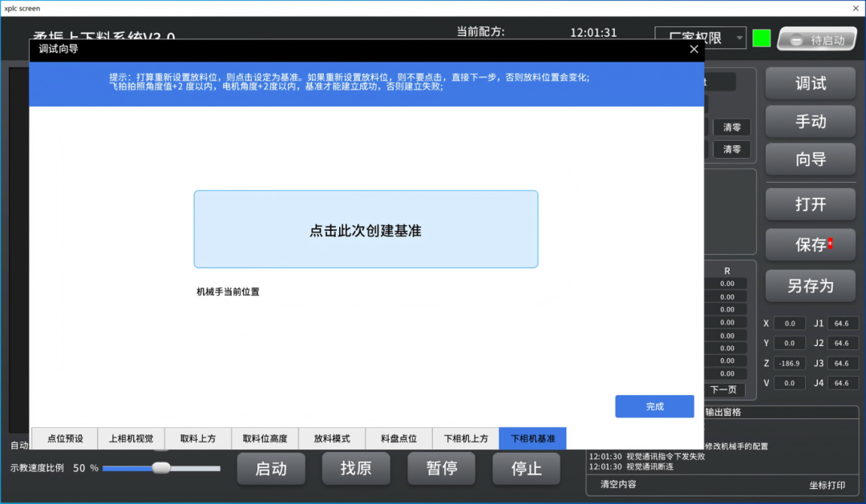
Task: Select the 下相机基准 tab
Action: (x=532, y=438)
